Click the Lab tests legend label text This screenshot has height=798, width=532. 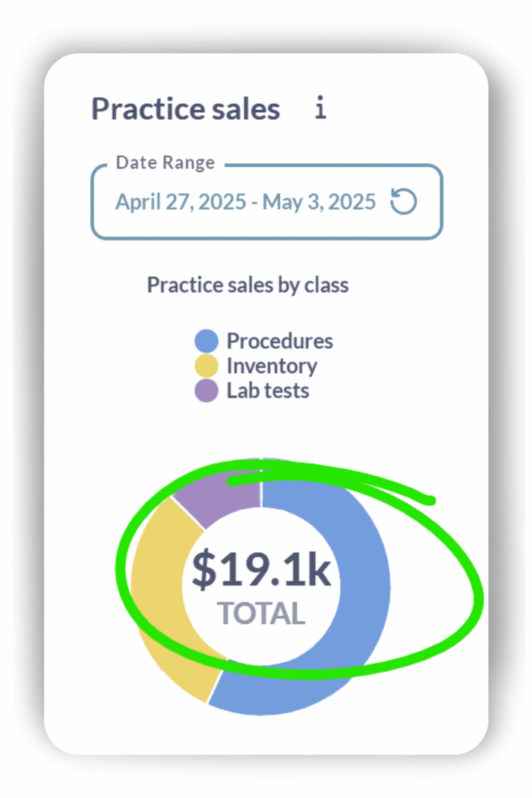tap(266, 390)
